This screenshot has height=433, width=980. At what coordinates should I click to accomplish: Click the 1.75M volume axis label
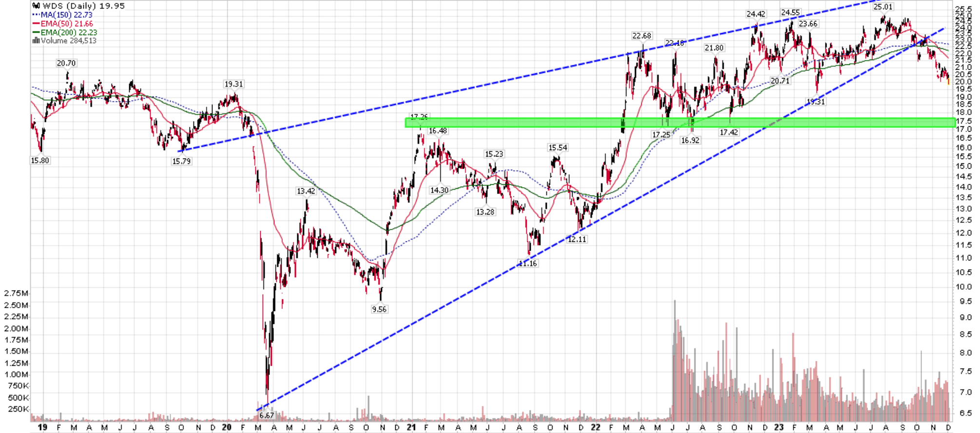tap(16, 340)
